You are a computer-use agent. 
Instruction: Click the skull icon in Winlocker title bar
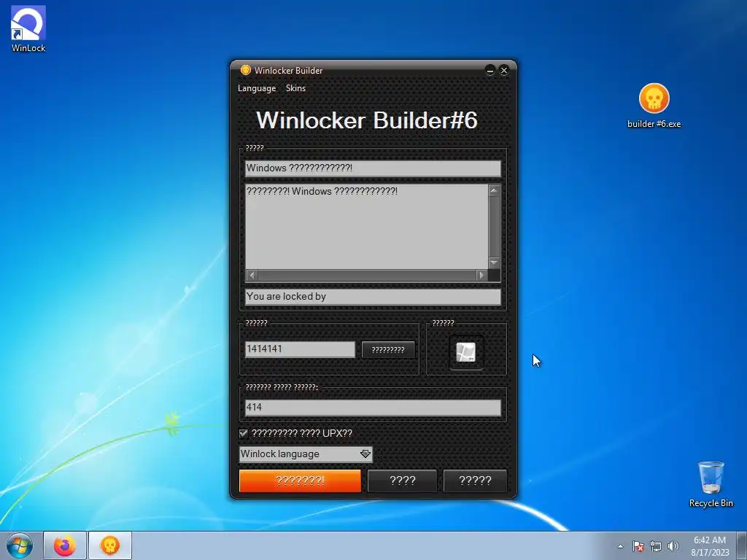click(245, 71)
